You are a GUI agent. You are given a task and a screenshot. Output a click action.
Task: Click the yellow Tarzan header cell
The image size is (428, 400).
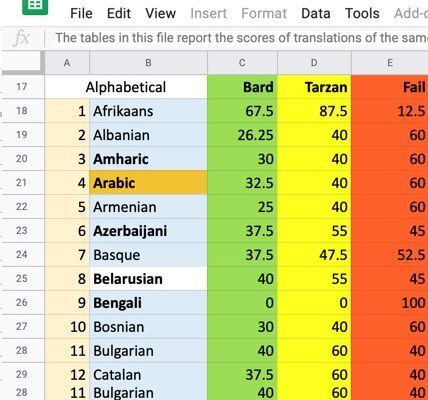click(x=314, y=87)
